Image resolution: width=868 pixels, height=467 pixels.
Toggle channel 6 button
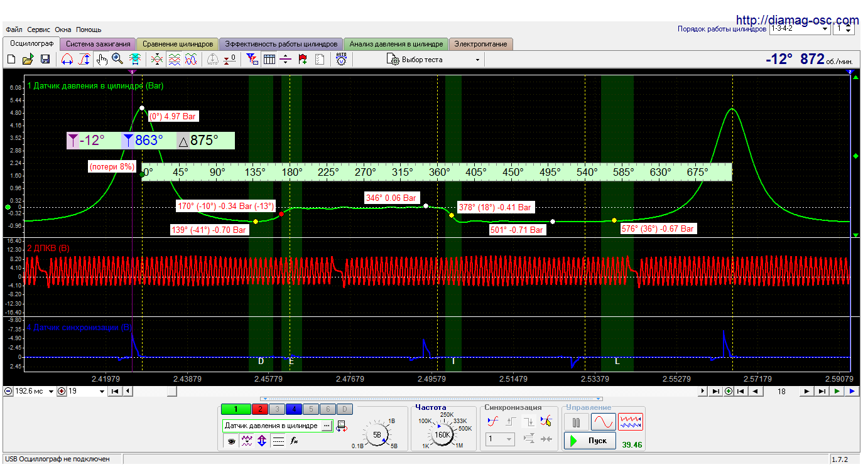328,409
